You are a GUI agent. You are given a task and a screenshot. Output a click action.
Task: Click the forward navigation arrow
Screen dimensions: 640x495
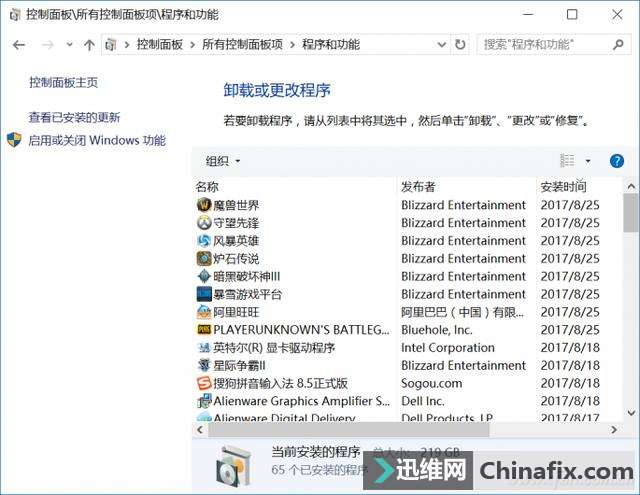(47, 44)
